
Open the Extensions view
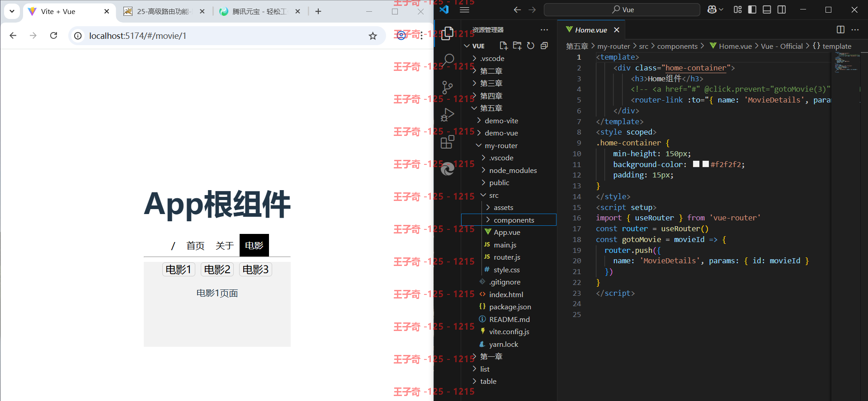pyautogui.click(x=448, y=142)
